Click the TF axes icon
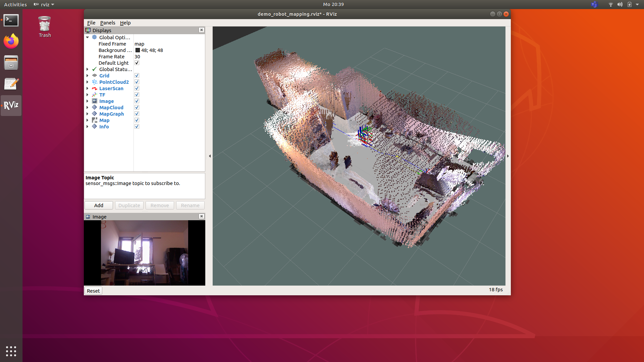The width and height of the screenshot is (644, 362). 95,95
